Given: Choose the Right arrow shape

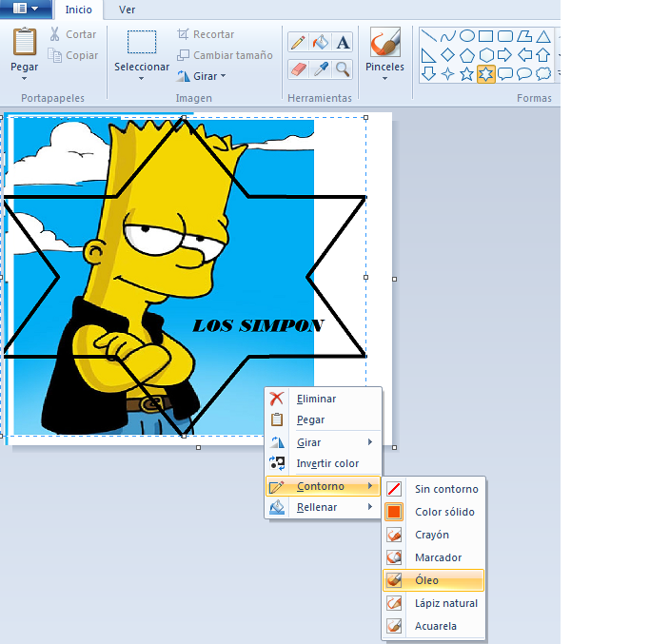Looking at the screenshot, I should (x=505, y=55).
